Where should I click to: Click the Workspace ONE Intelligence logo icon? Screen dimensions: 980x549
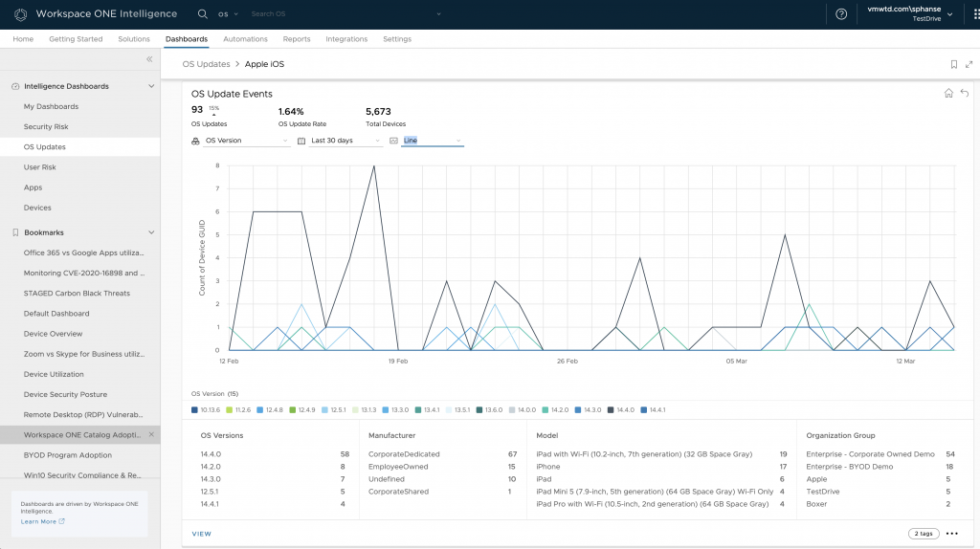(20, 14)
